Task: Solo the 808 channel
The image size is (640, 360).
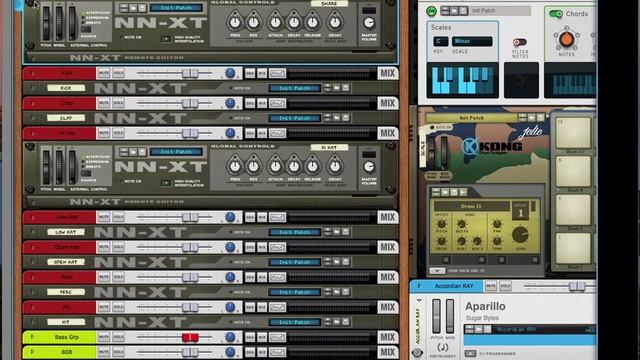Action: [x=118, y=352]
